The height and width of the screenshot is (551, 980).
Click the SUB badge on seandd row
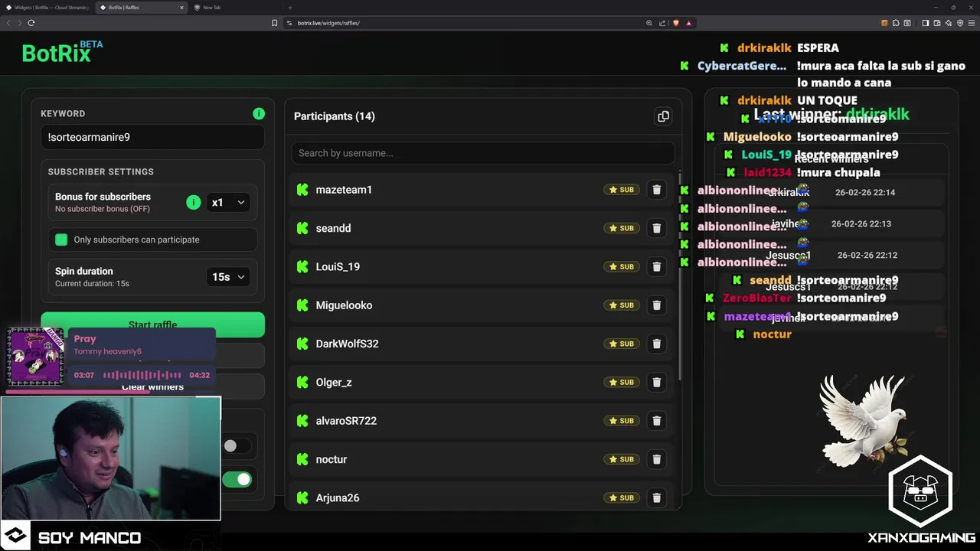[622, 228]
